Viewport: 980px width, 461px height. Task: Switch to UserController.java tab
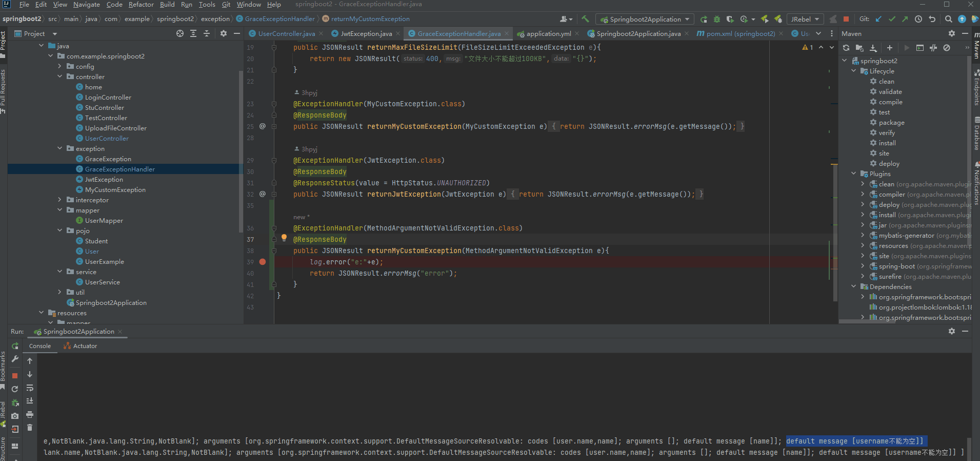(x=287, y=33)
